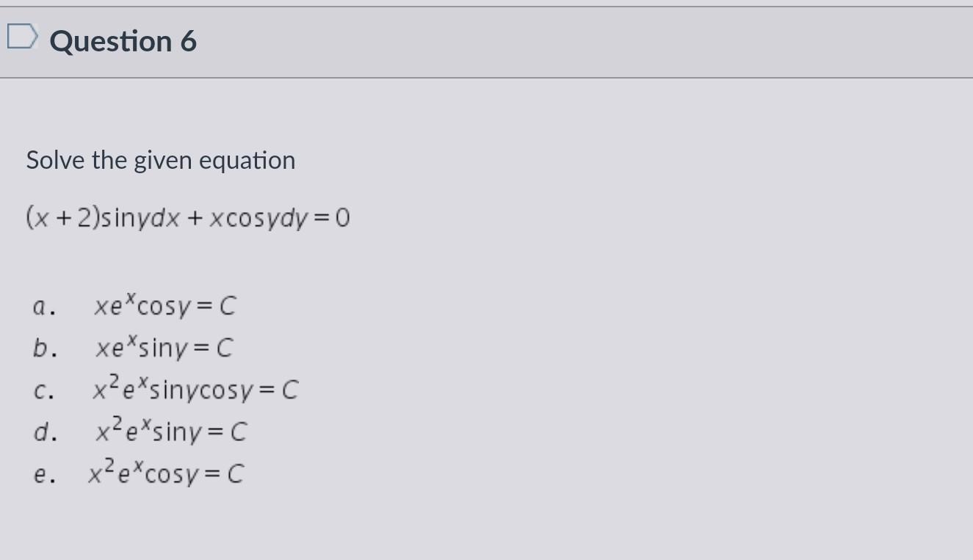The height and width of the screenshot is (560, 973).
Task: Select answer option b, xe^x siny = C
Action: [162, 347]
